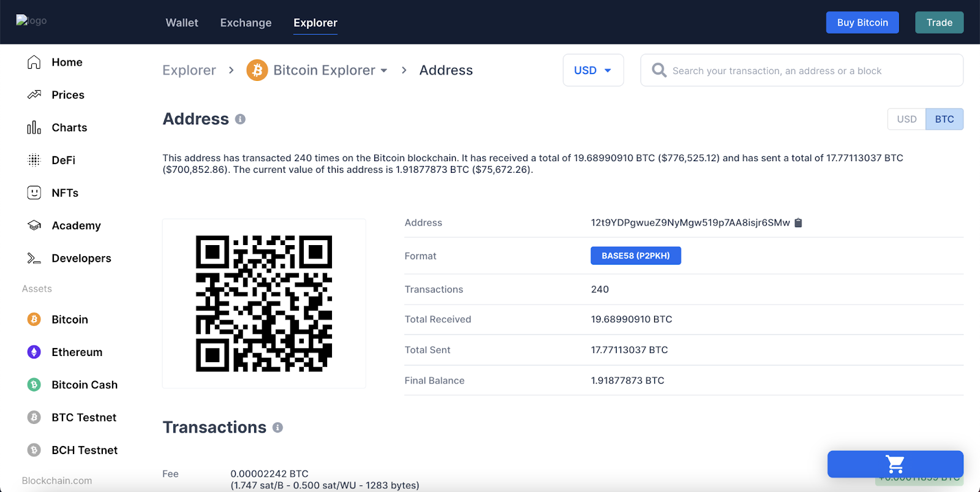Image resolution: width=980 pixels, height=492 pixels.
Task: Open the Ethereum asset link
Action: point(77,352)
